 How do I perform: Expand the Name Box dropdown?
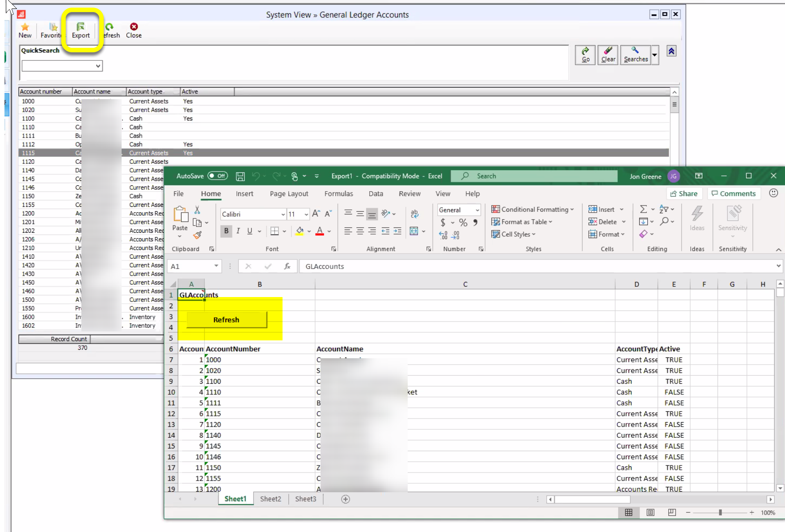[x=216, y=266]
